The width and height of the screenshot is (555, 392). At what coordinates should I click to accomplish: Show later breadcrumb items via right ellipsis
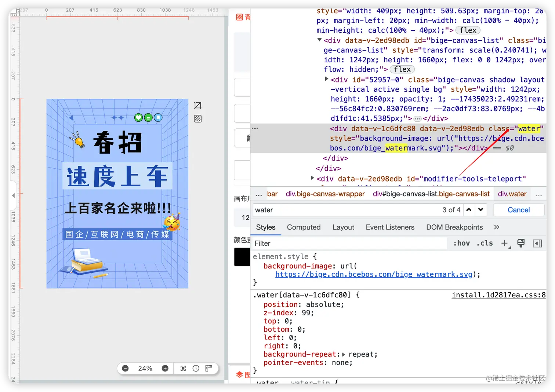[539, 194]
